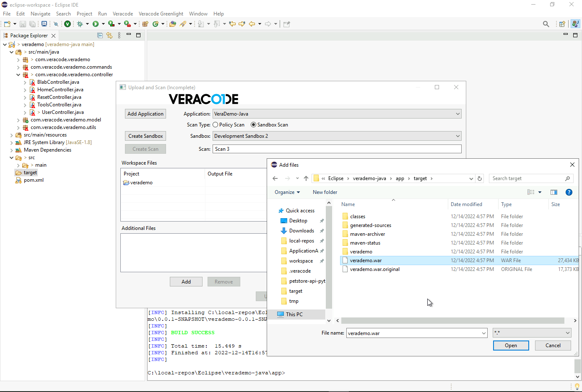
Task: Click Collapse All in Package Explorer
Action: [x=100, y=36]
